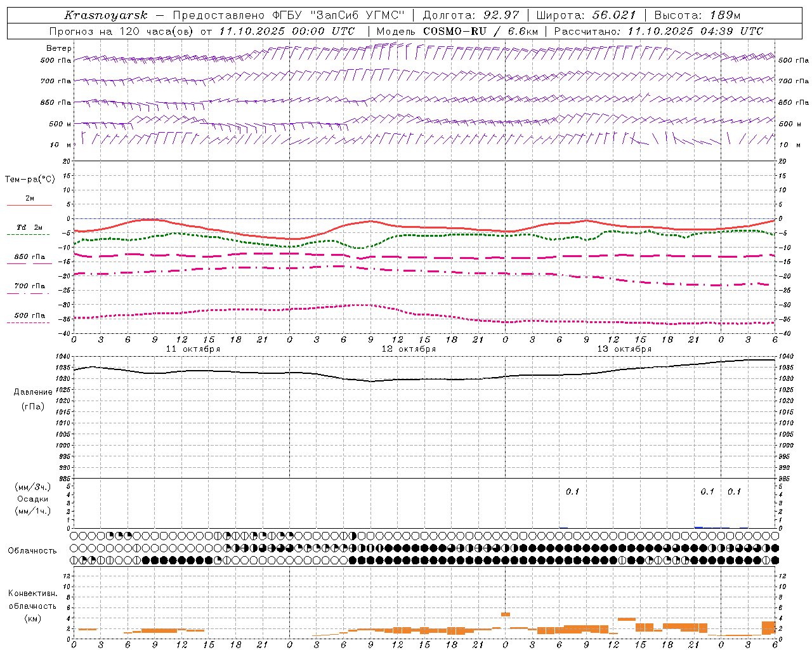Click the 'Осадки' precipitation label
This screenshot has height=650, width=812.
(x=33, y=499)
